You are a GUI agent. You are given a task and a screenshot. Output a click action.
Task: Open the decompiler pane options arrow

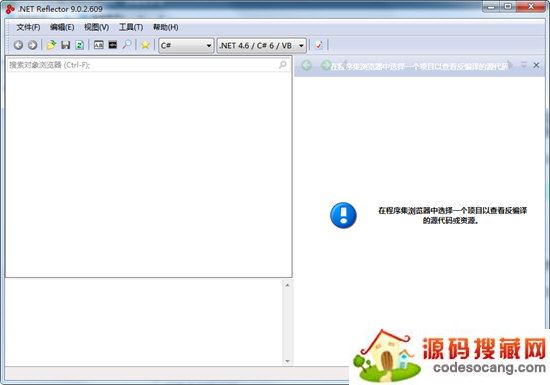(x=524, y=65)
